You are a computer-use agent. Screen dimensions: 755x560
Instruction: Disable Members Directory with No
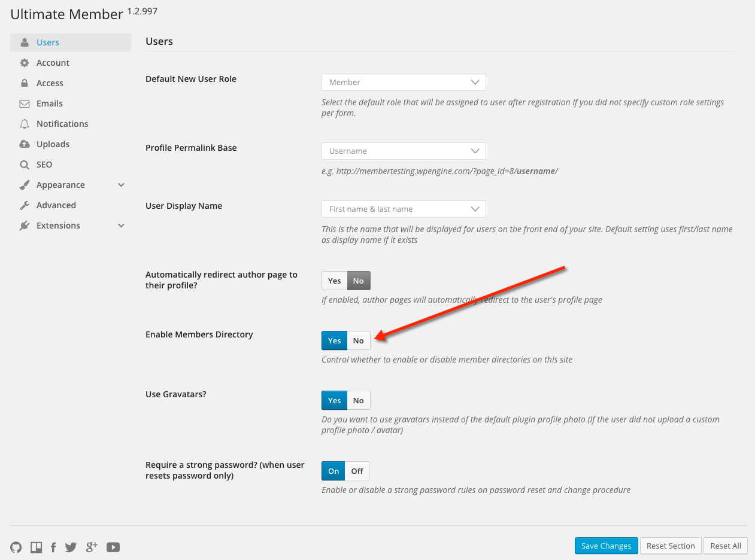coord(358,340)
